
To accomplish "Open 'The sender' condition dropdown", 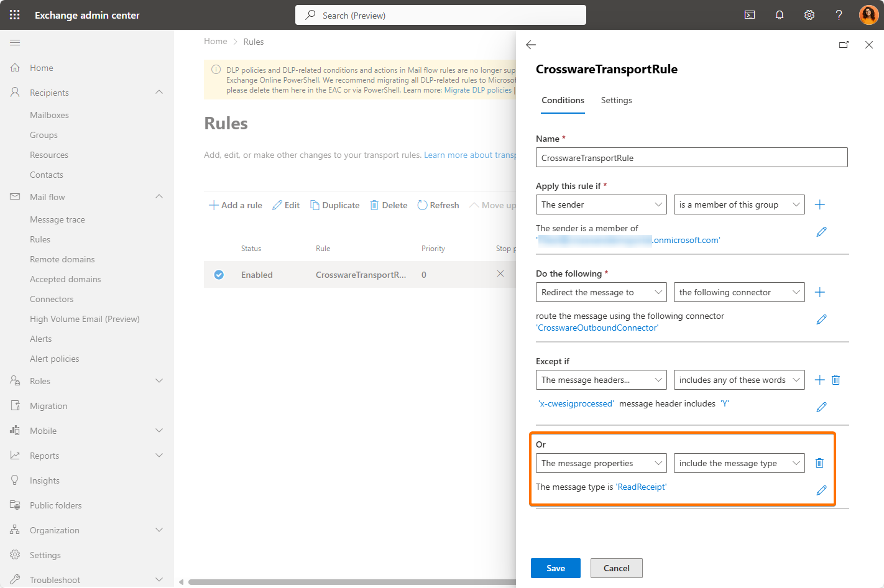I will click(601, 204).
